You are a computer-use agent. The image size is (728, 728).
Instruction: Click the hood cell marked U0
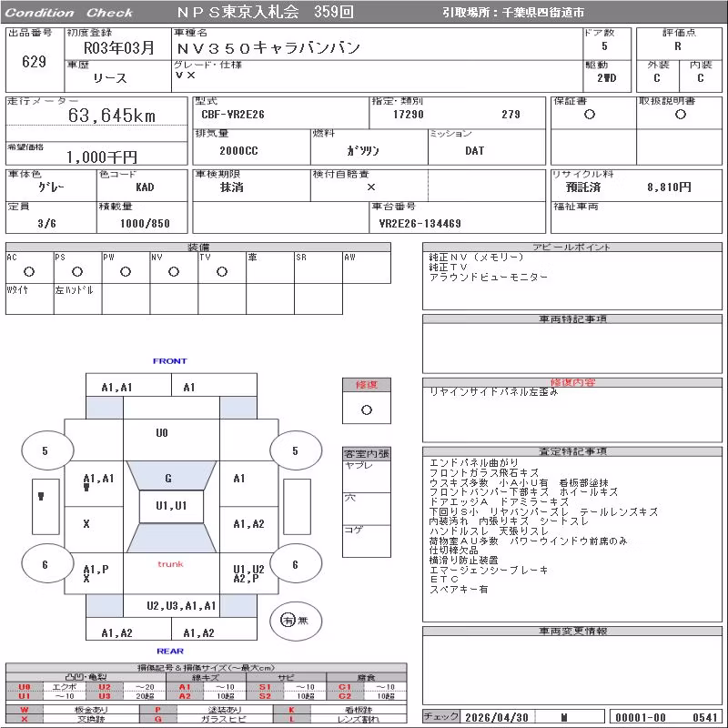171,440
